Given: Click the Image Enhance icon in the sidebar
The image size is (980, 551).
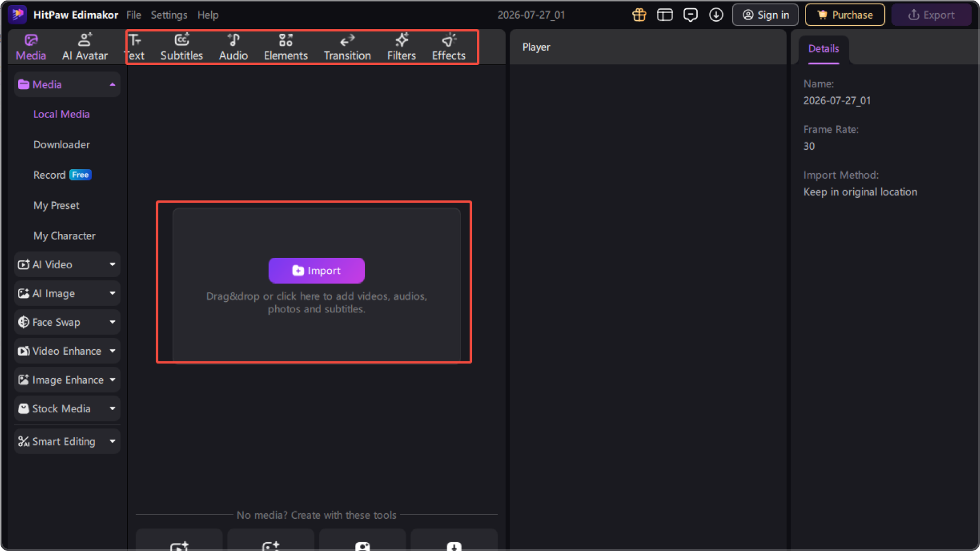Looking at the screenshot, I should (24, 380).
